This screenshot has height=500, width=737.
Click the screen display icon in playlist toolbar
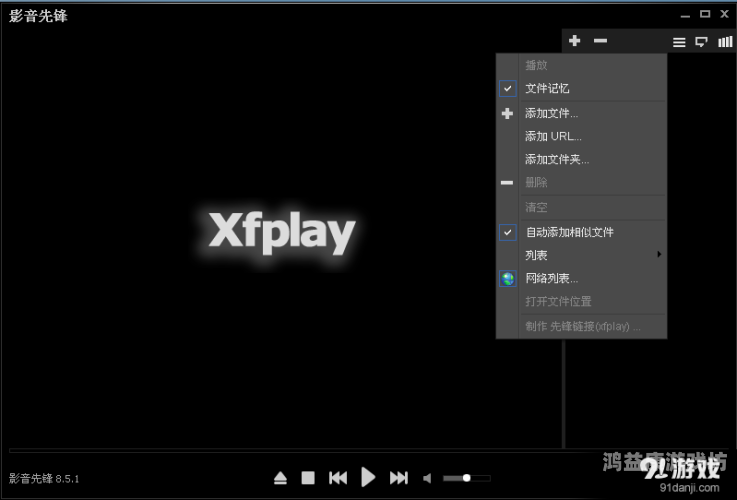701,42
